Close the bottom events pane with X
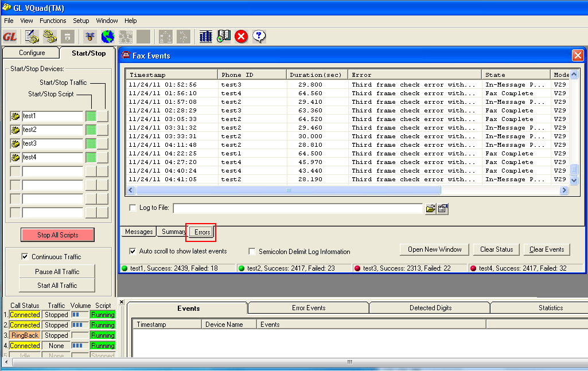The width and height of the screenshot is (588, 371). tap(122, 302)
